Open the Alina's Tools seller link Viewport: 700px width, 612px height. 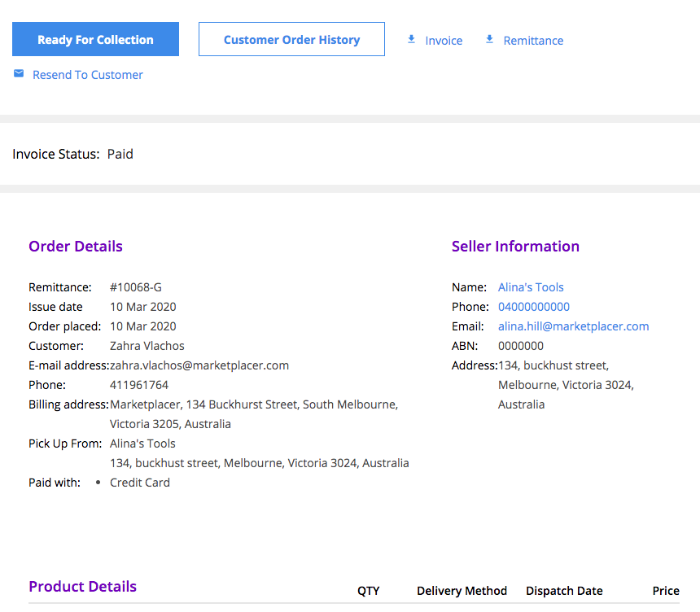point(531,287)
